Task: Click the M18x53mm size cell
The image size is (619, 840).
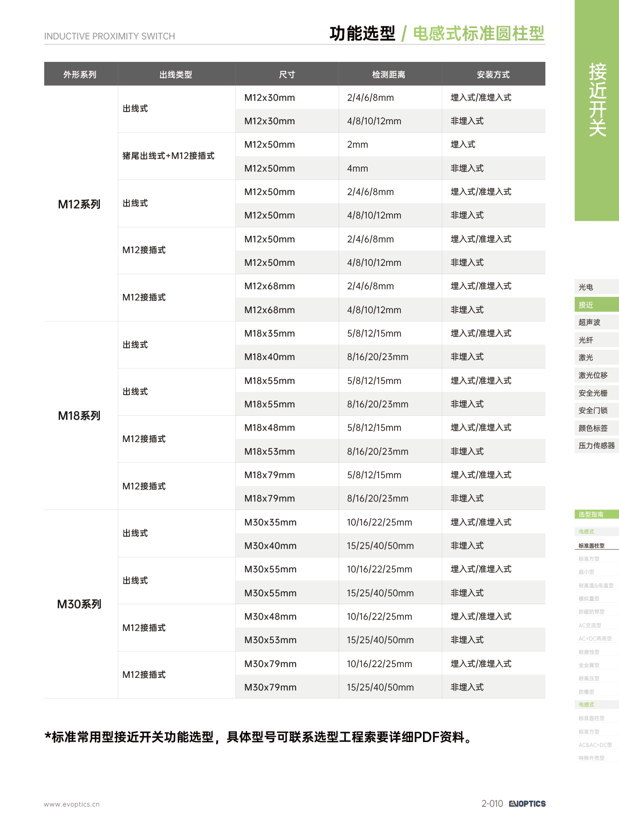Action: (287, 451)
